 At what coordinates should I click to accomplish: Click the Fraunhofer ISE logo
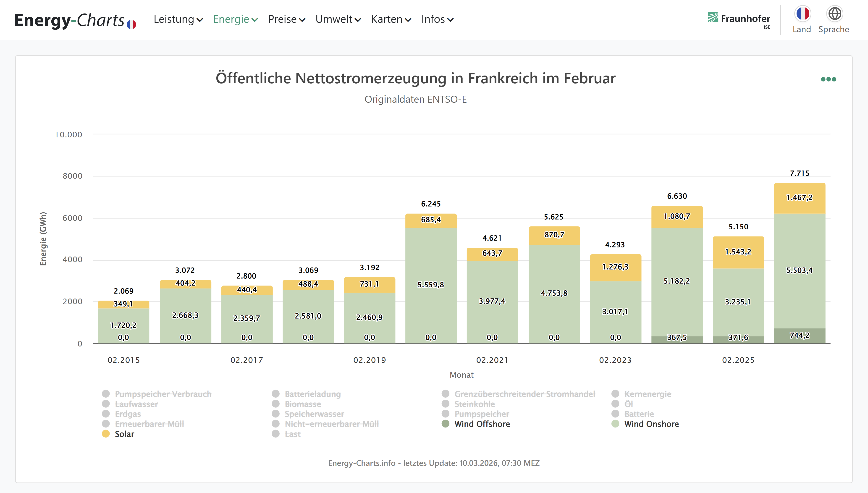coord(739,20)
